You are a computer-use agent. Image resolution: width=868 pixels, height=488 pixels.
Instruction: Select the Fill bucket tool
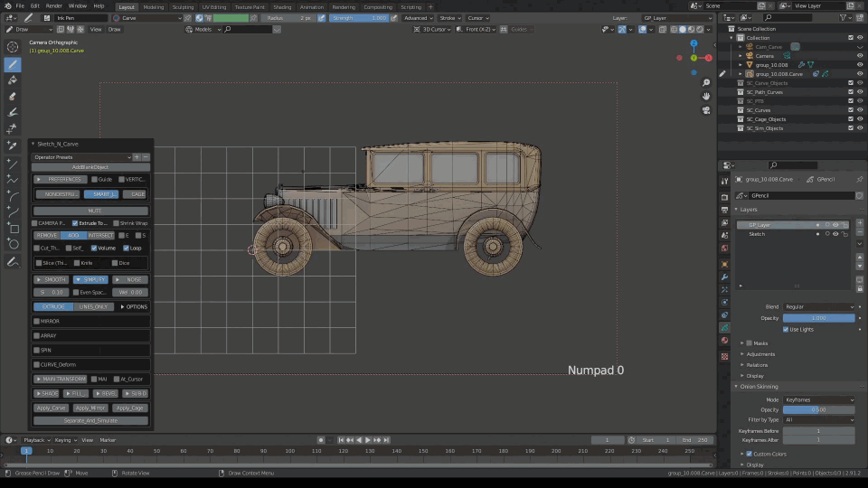click(13, 80)
